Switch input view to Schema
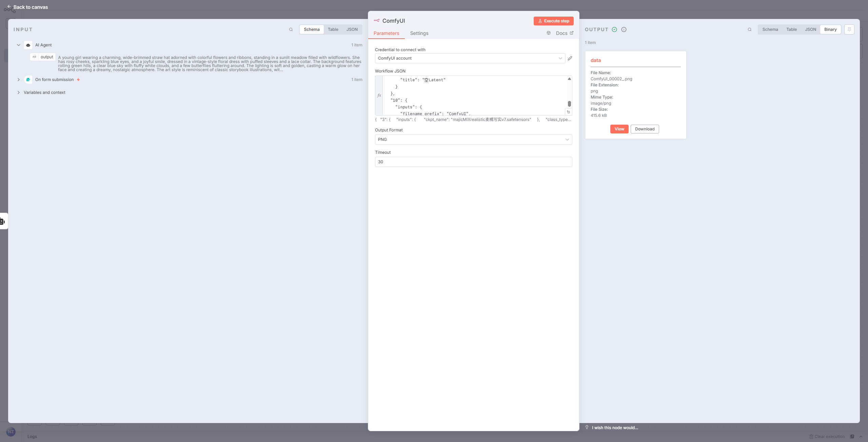Screen dimensions: 868x442 click(312, 29)
